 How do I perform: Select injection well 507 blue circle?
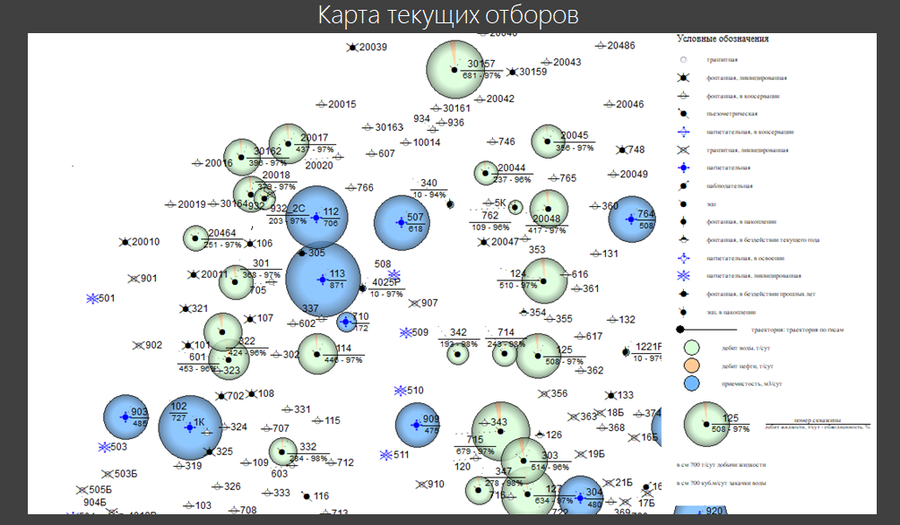[402, 223]
